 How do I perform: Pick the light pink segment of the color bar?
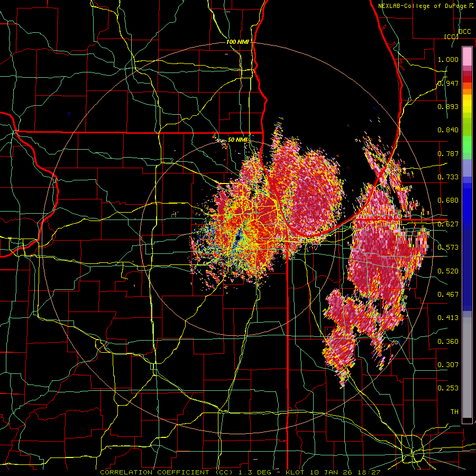[467, 56]
